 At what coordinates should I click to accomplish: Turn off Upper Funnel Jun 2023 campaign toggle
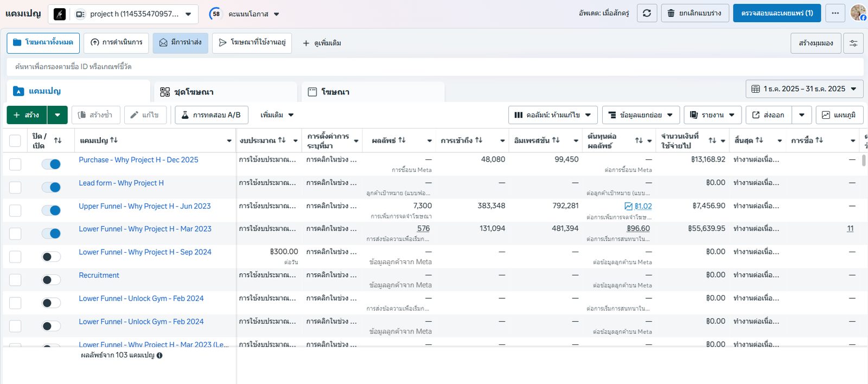(52, 210)
